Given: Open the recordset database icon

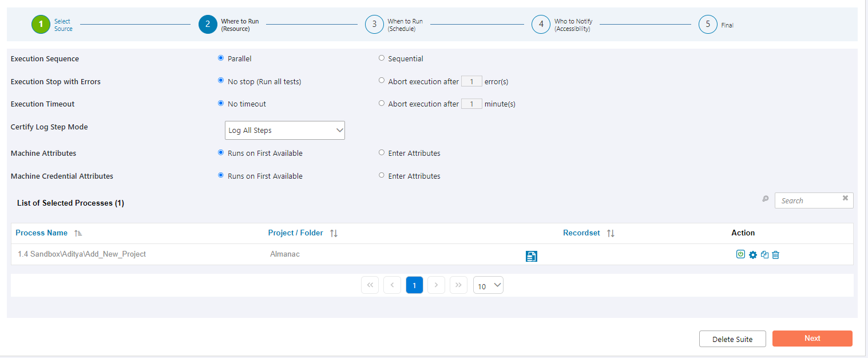Looking at the screenshot, I should (531, 256).
